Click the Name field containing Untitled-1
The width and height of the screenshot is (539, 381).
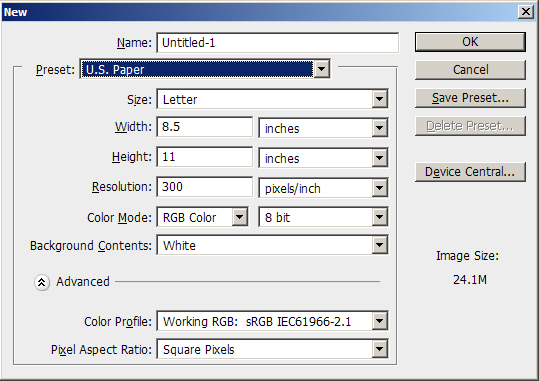pyautogui.click(x=278, y=43)
